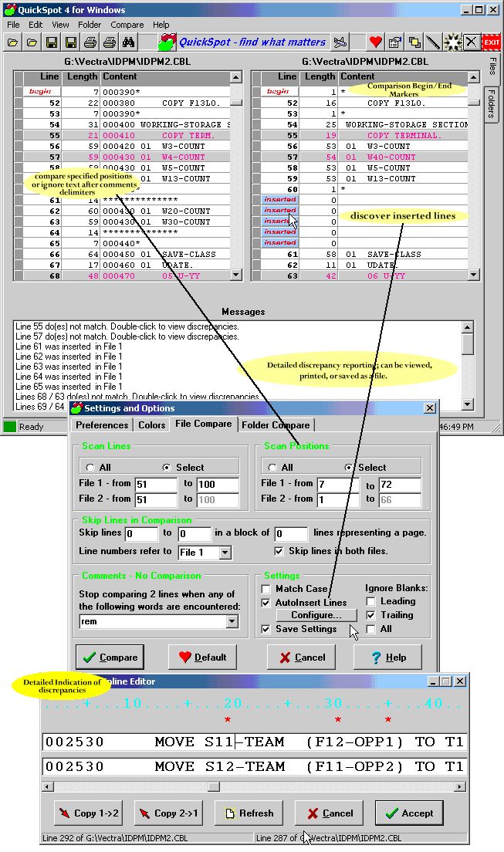This screenshot has width=504, height=852.
Task: Click the red EXIT toolbar icon
Action: 492,42
